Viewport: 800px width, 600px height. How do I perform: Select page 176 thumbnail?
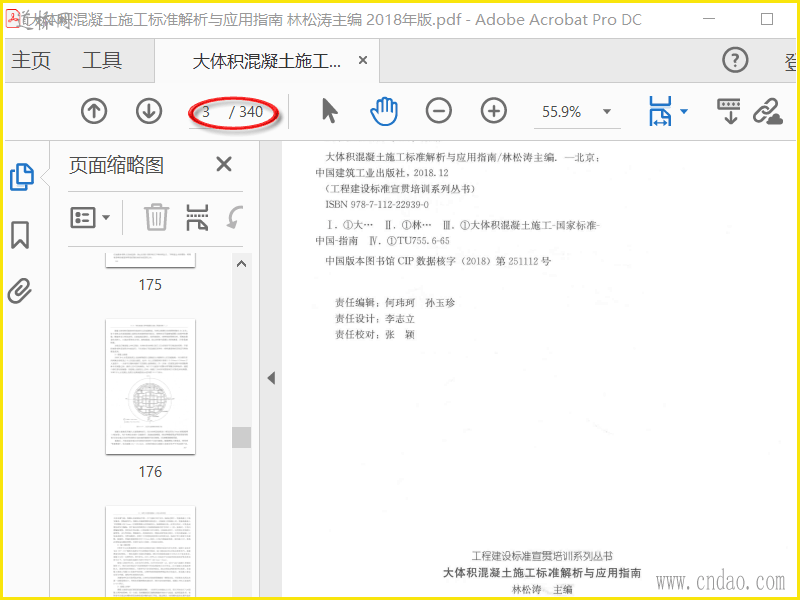(151, 387)
